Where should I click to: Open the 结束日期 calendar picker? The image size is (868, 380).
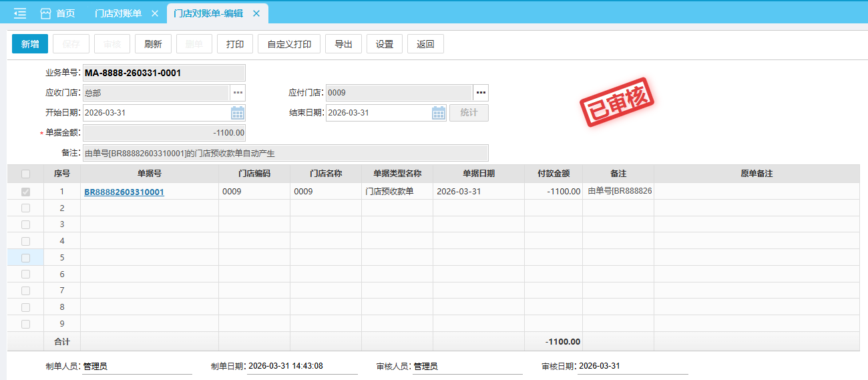[439, 113]
